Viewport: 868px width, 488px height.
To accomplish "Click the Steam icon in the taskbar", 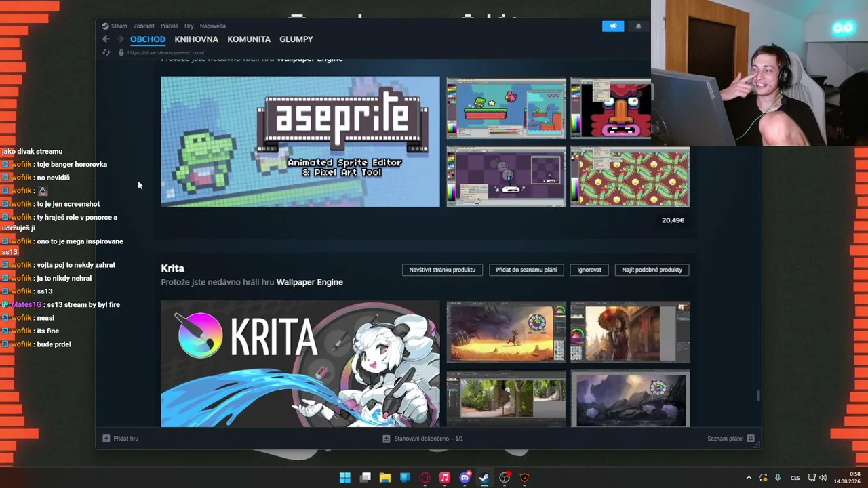I will click(485, 478).
